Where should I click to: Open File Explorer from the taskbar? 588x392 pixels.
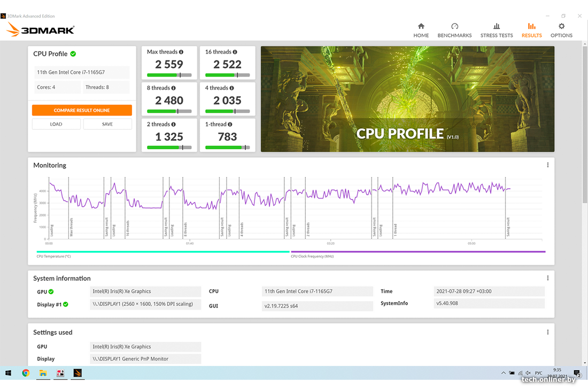coord(43,373)
